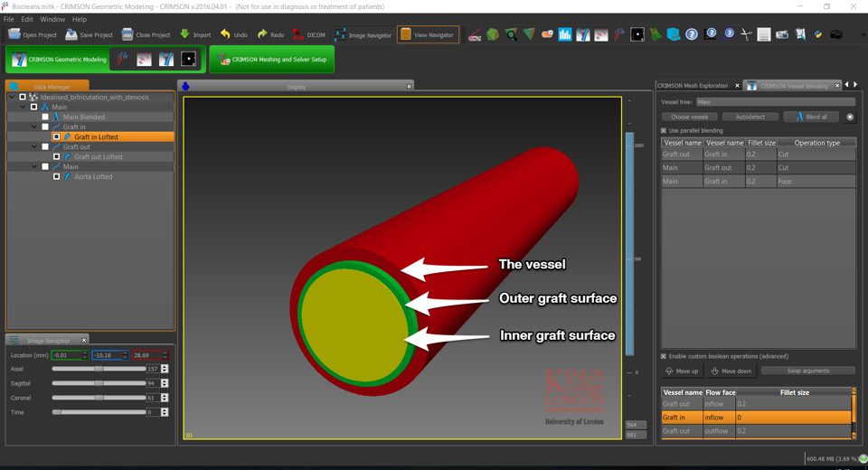
Task: Click the Undo arrow icon
Action: tap(225, 34)
